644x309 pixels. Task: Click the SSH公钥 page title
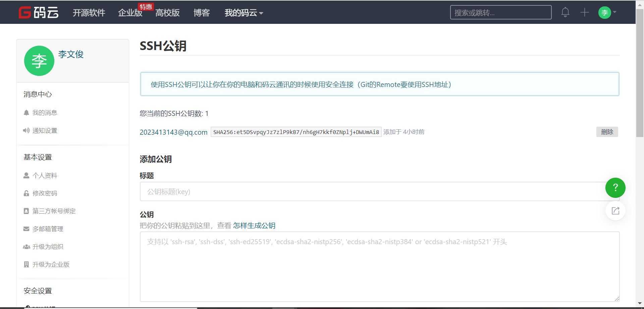tap(163, 46)
